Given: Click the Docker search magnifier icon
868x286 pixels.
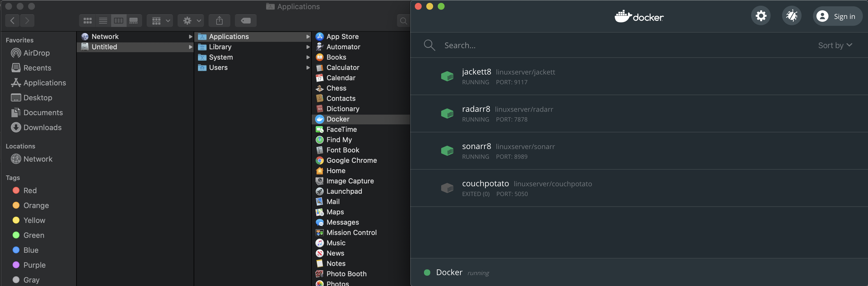Looking at the screenshot, I should [x=429, y=45].
